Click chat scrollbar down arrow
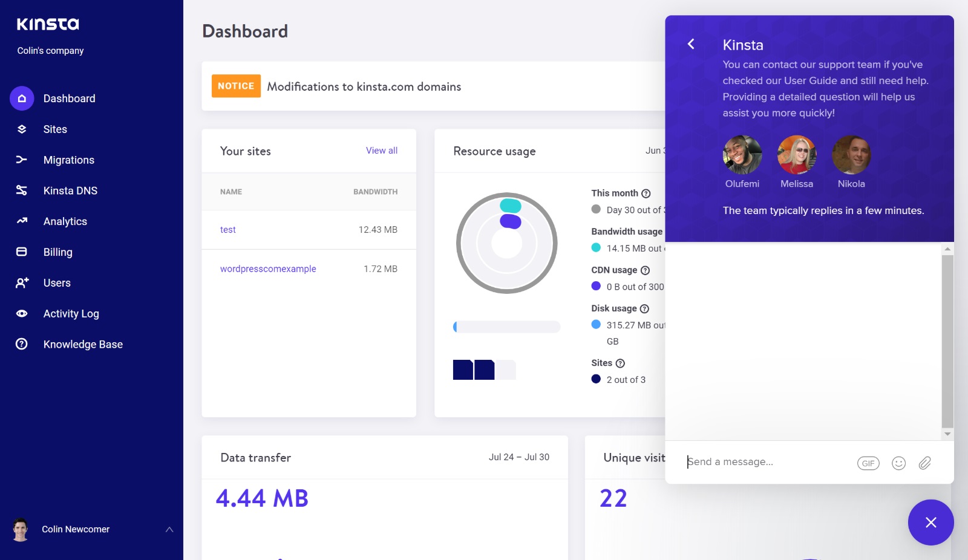 click(947, 434)
